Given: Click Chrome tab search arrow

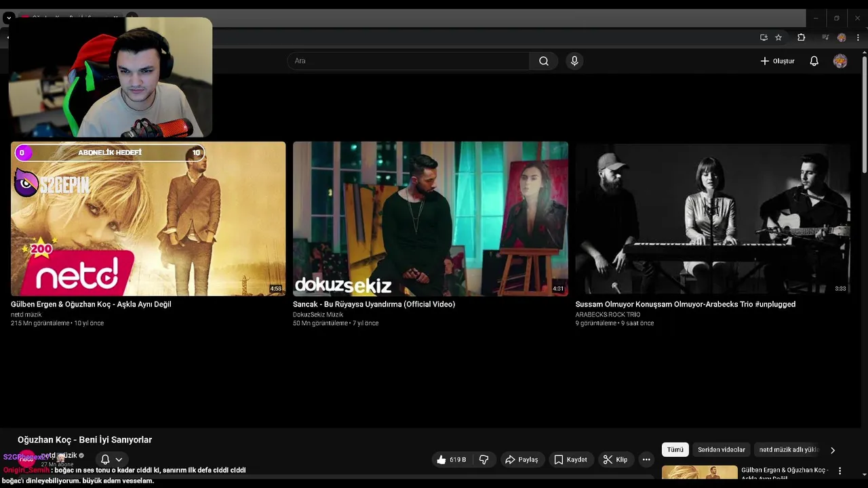Looking at the screenshot, I should [8, 18].
